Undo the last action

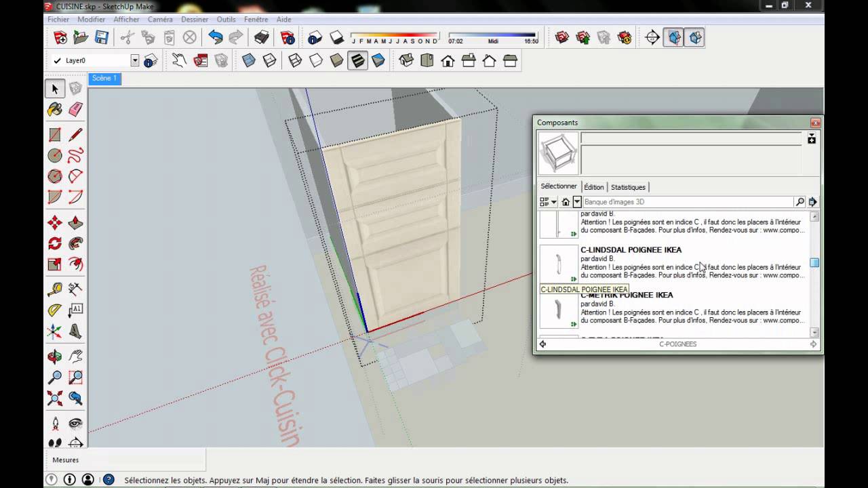(216, 37)
